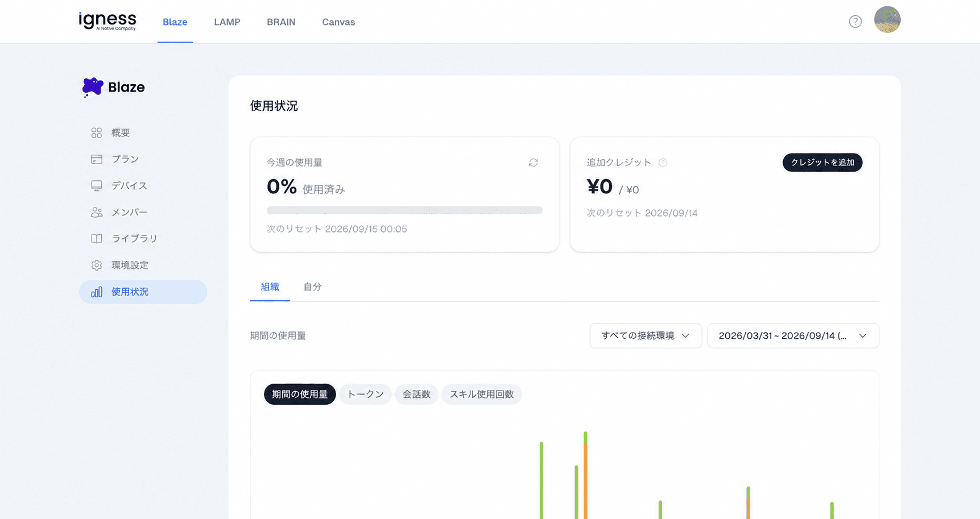Expand the すべての接続環境 dropdown

[646, 336]
